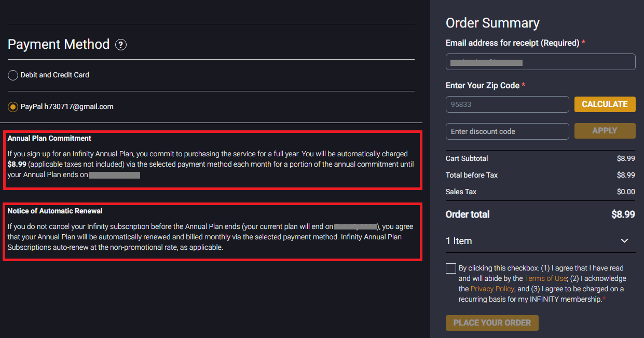Open the Terms of Use link
This screenshot has height=338, width=644.
(546, 278)
